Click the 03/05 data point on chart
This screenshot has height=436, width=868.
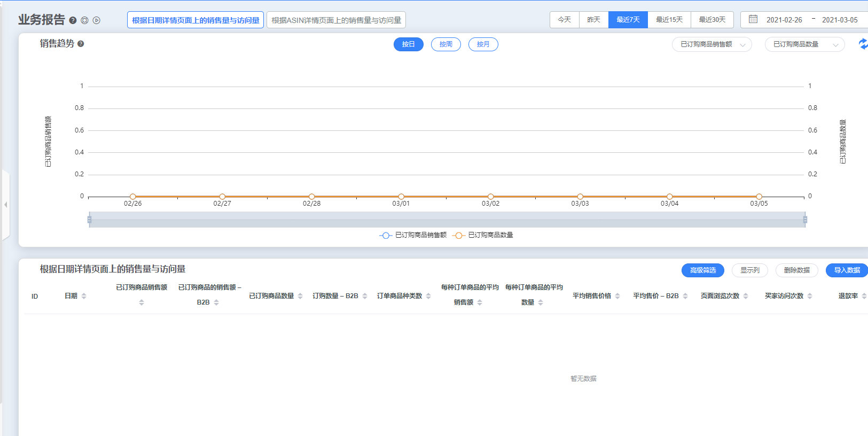[759, 197]
